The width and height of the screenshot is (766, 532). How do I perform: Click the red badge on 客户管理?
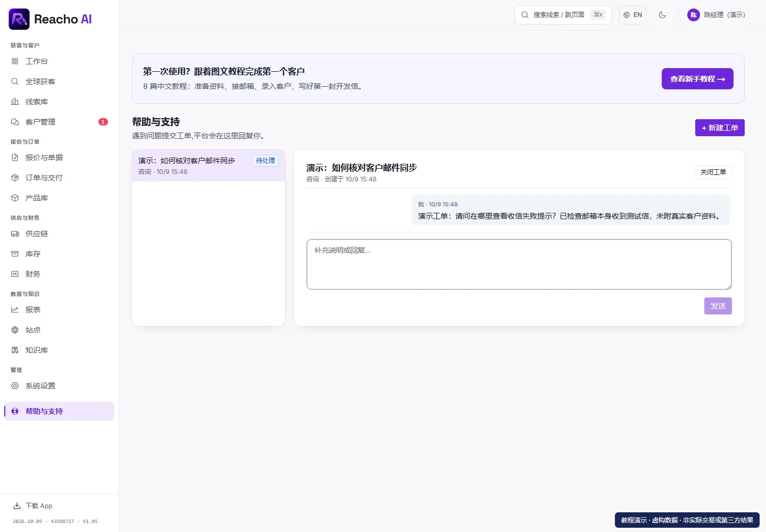coord(103,122)
